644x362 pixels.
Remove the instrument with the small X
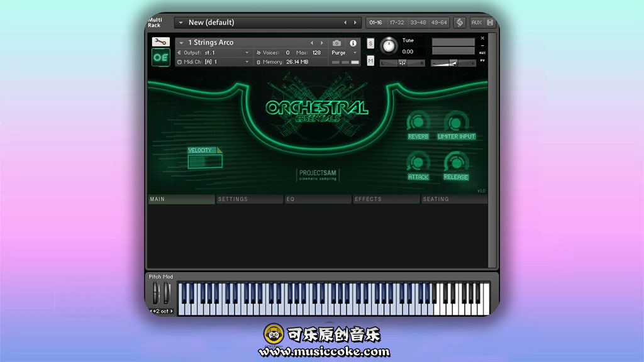coord(482,38)
